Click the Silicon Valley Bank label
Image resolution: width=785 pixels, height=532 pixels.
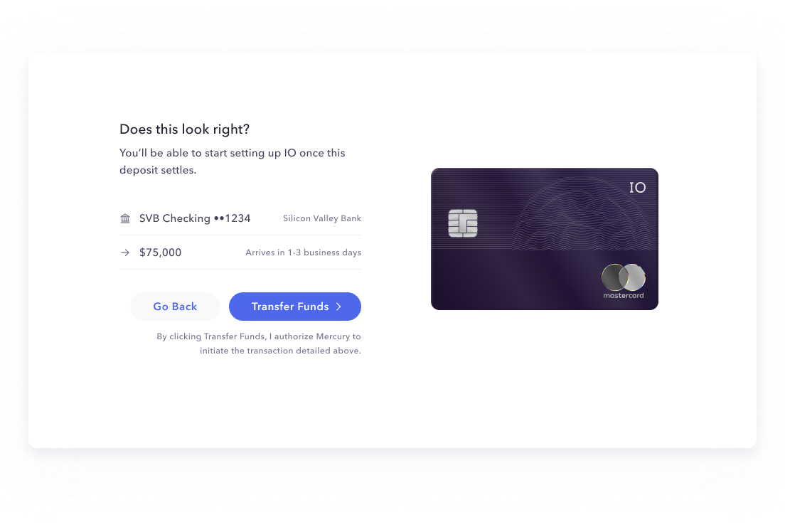[x=322, y=218]
